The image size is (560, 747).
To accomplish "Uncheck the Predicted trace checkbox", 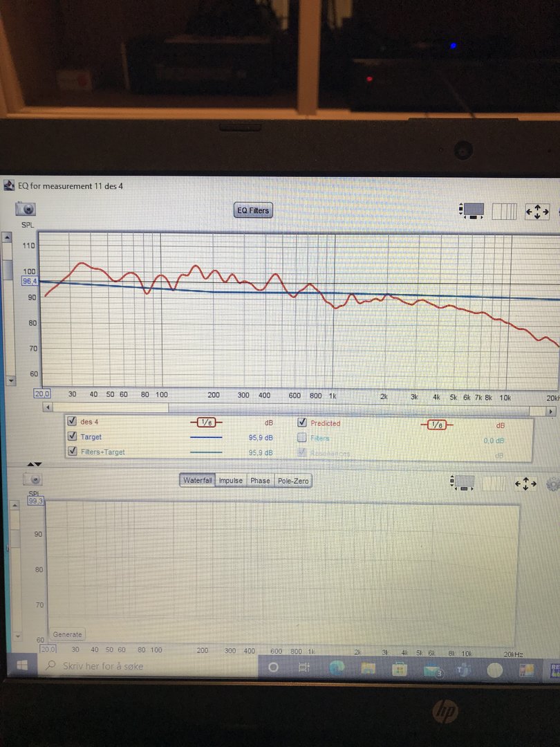I will (302, 422).
